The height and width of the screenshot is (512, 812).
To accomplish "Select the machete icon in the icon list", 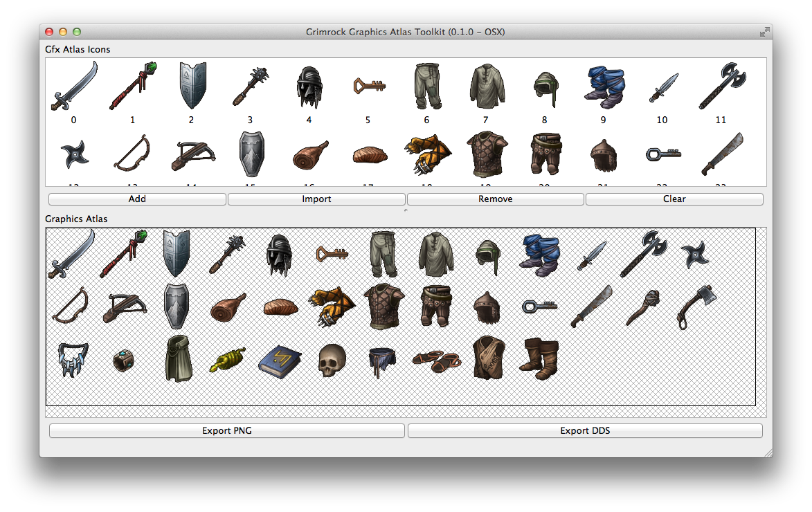I will [x=723, y=154].
